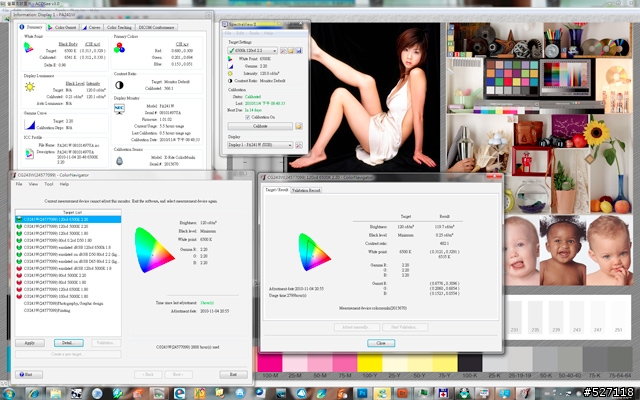This screenshot has width=640, height=400.
Task: Open the Tool menu in ColorNavigator
Action: click(x=49, y=184)
